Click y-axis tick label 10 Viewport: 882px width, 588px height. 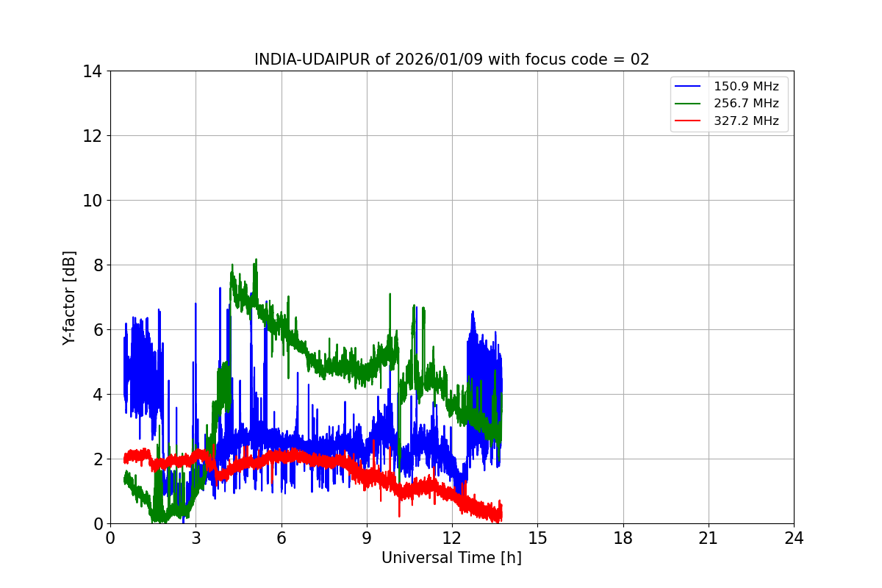click(93, 201)
